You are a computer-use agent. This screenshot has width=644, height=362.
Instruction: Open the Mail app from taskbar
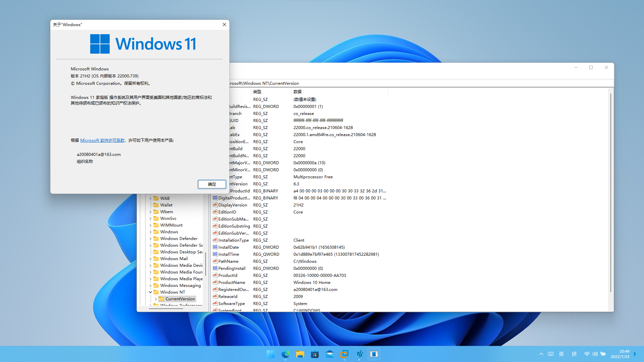coord(330,354)
